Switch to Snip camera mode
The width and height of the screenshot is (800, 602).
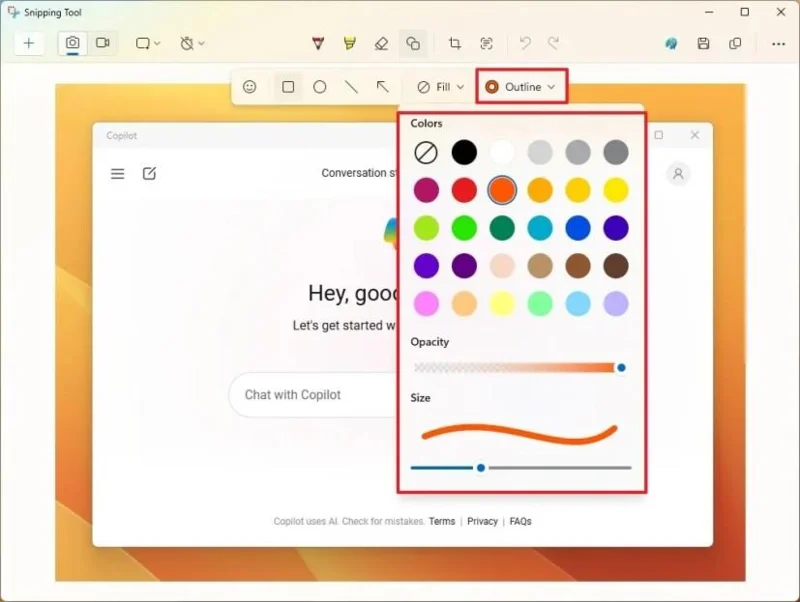(72, 43)
